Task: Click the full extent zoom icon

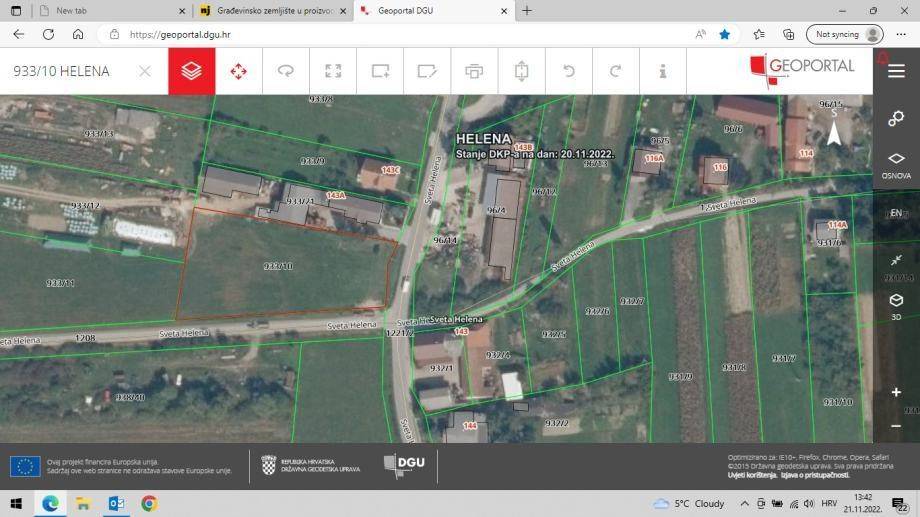Action: (x=333, y=71)
